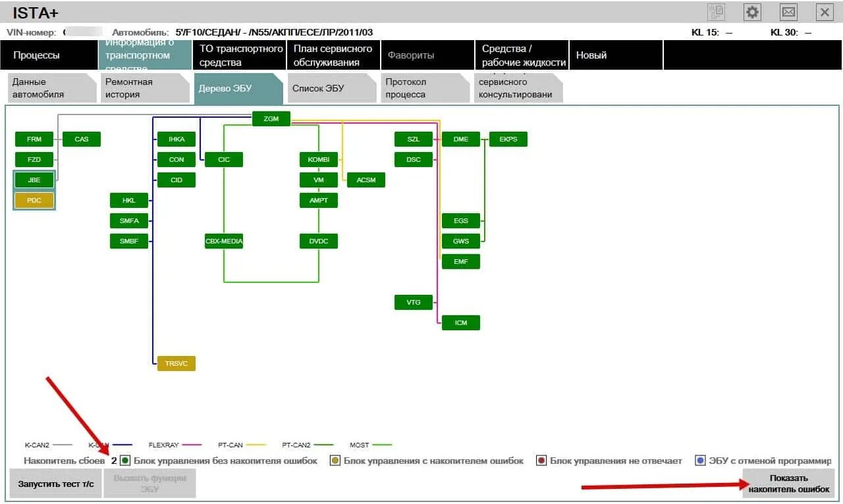Select the IHKA control unit node
This screenshot has width=843, height=504.
point(177,139)
